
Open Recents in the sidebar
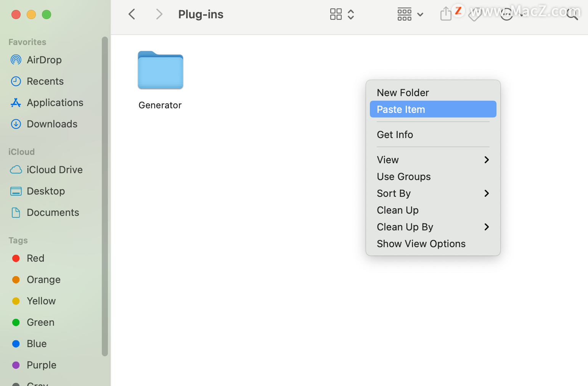(45, 81)
